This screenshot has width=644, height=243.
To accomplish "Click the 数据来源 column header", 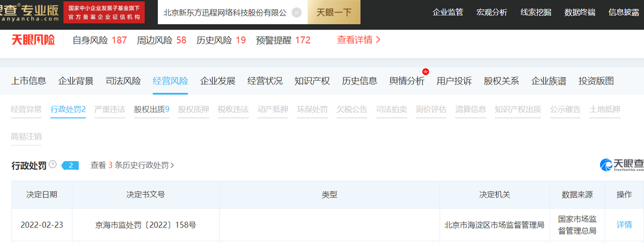I will [577, 195].
